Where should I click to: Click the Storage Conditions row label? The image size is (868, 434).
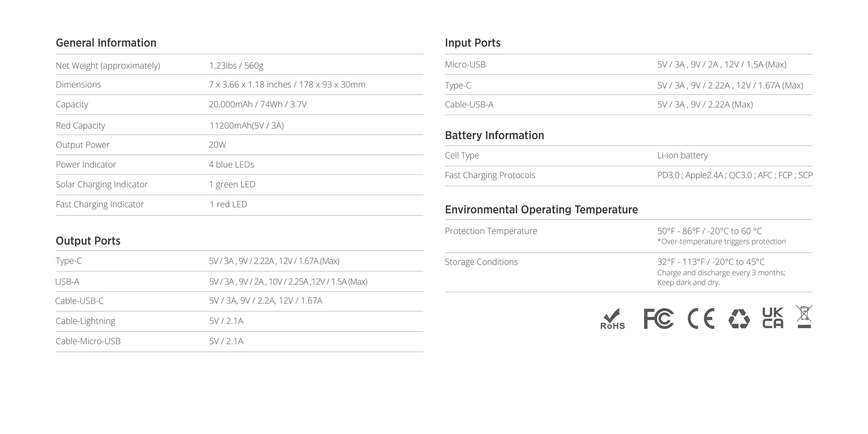(481, 262)
